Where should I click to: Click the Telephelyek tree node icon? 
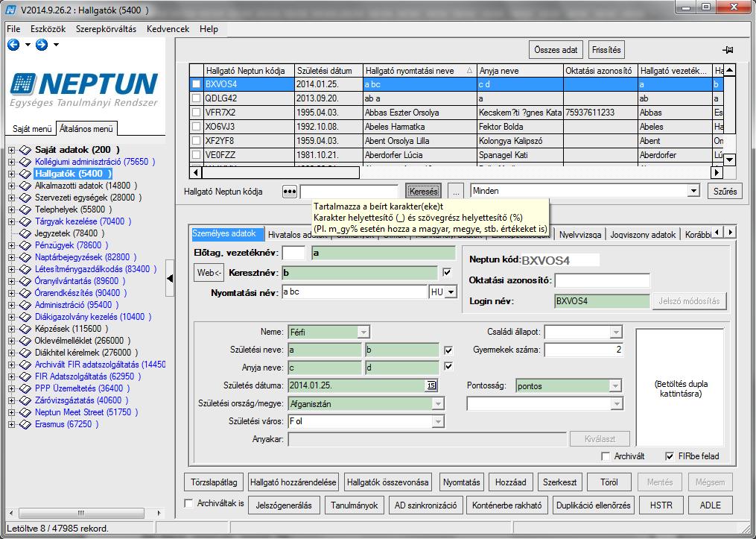click(x=25, y=209)
